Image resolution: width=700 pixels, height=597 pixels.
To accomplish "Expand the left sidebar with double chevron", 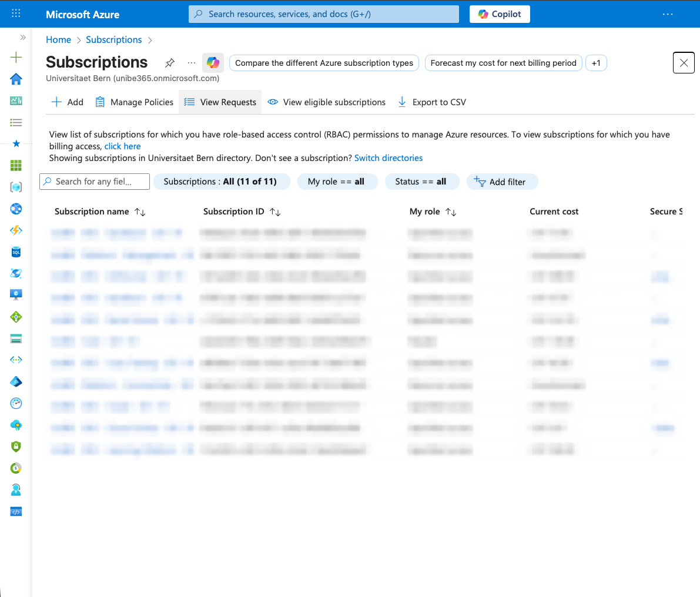I will [23, 37].
